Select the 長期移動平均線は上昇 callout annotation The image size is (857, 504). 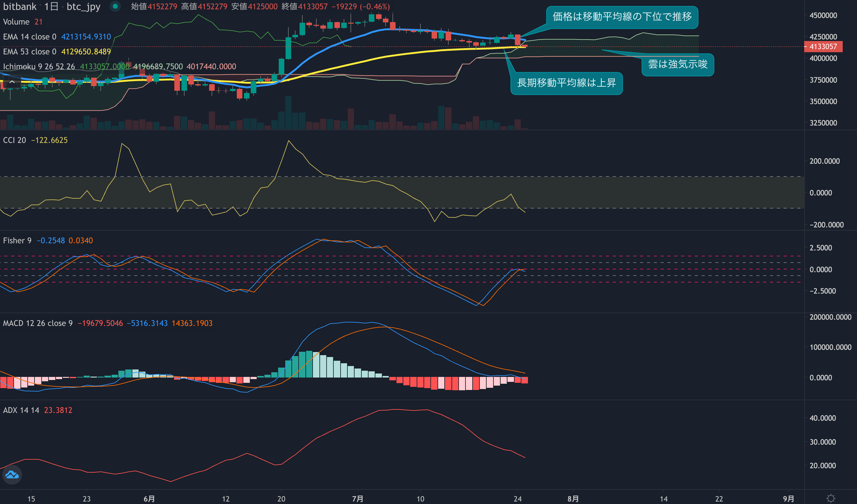[566, 83]
